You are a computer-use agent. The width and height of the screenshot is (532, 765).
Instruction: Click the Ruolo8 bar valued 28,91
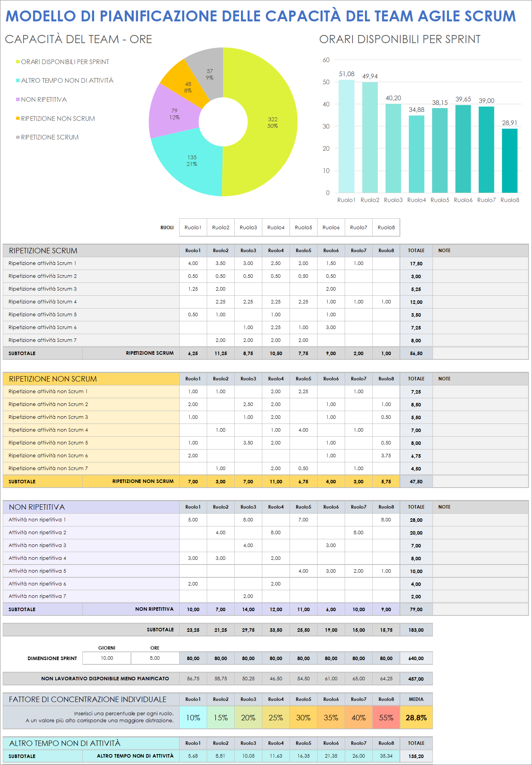point(509,160)
